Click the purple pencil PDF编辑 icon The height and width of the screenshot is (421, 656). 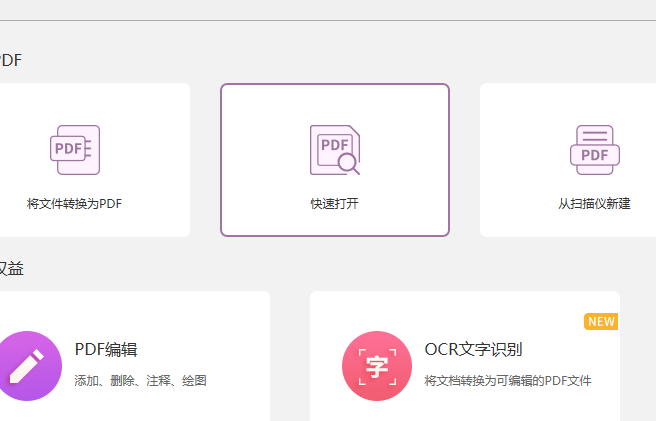tap(28, 366)
